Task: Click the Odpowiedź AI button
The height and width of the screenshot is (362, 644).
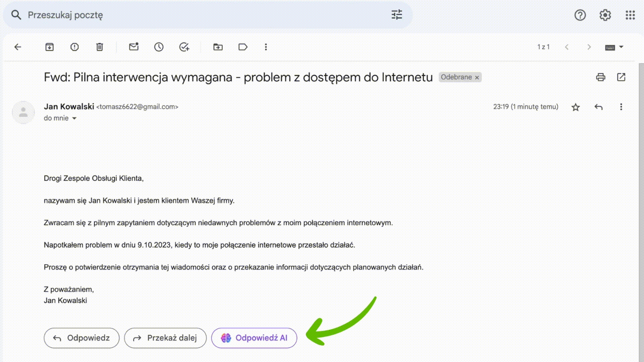Action: (x=254, y=338)
